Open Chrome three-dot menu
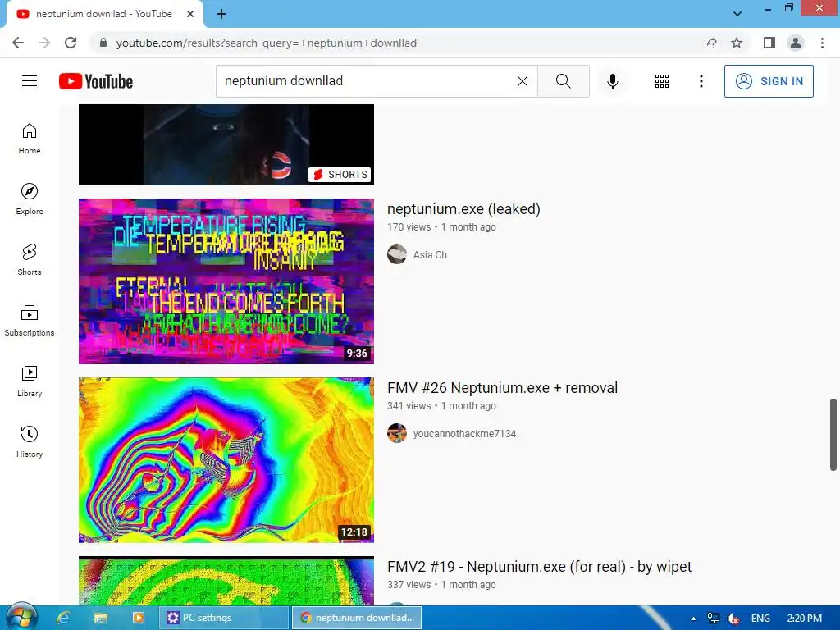 (x=822, y=43)
